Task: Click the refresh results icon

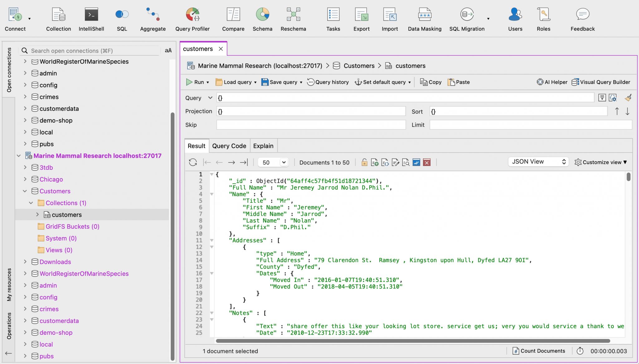Action: coord(193,162)
